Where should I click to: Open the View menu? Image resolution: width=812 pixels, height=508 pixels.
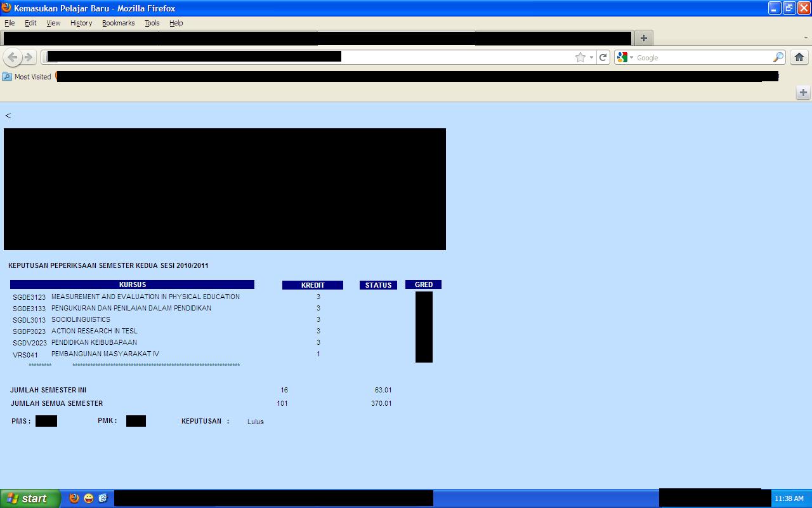click(53, 23)
